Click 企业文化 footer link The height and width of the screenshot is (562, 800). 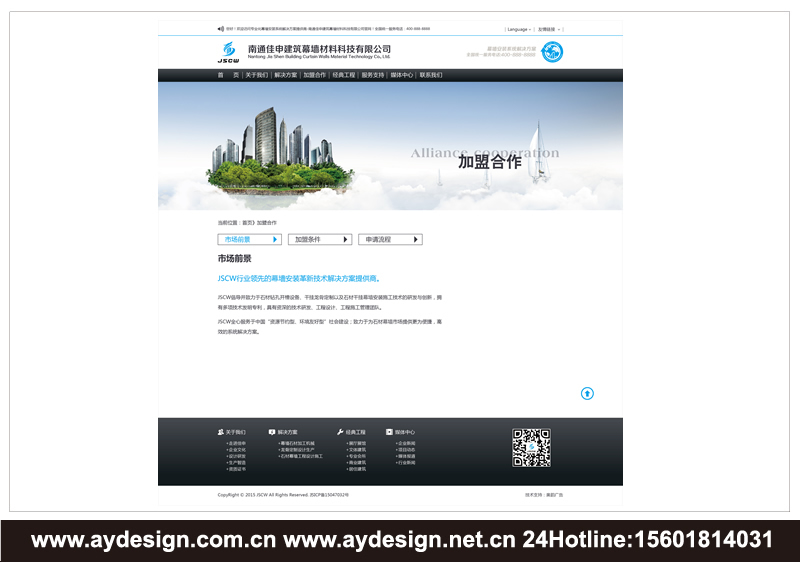click(237, 450)
